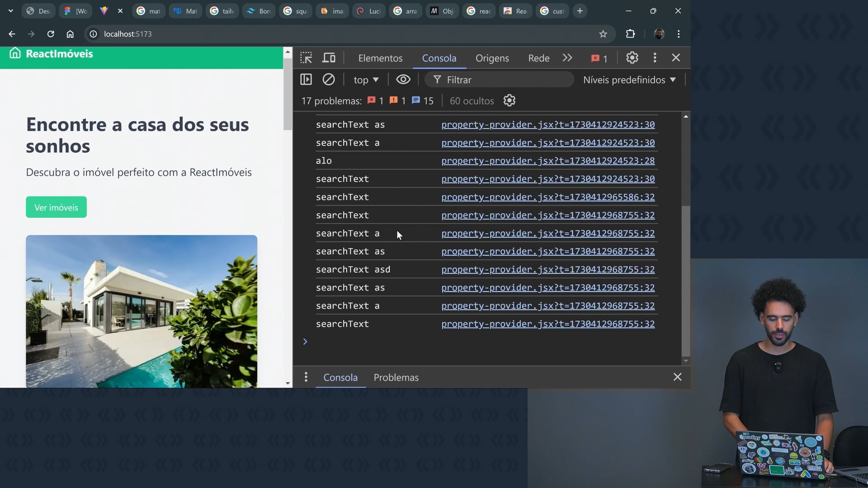Open DevTools settings gear icon

(x=632, y=57)
